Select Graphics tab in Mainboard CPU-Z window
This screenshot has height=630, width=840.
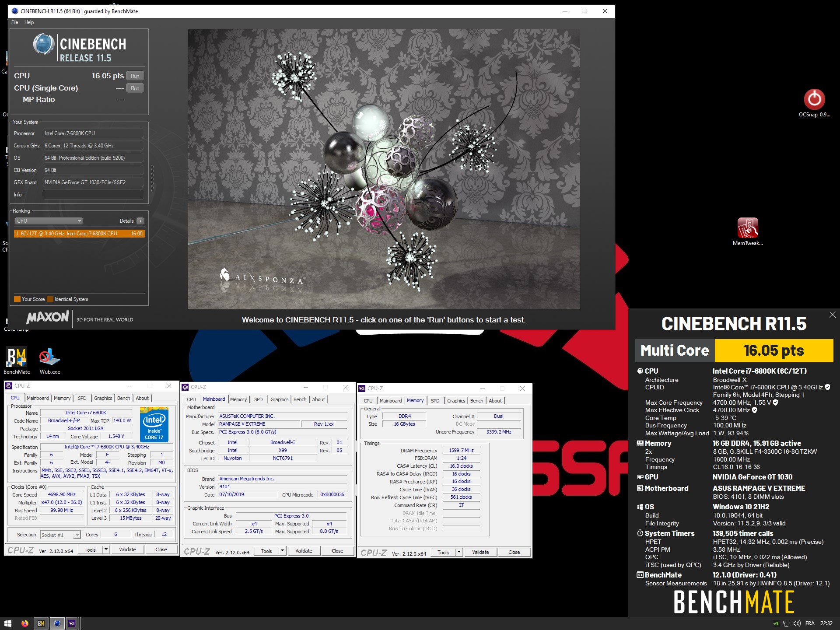tap(279, 399)
